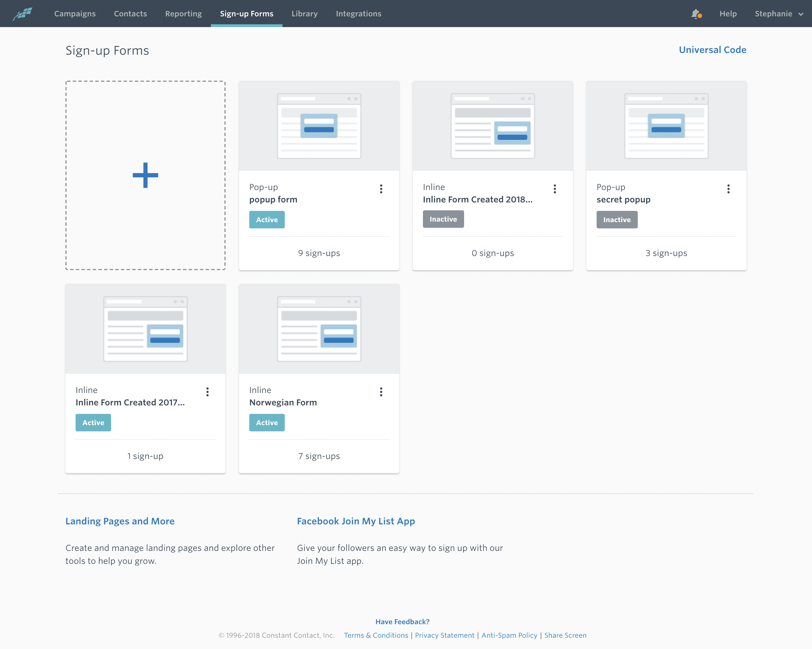The image size is (812, 649).
Task: View the Terms and Conditions
Action: [x=376, y=635]
